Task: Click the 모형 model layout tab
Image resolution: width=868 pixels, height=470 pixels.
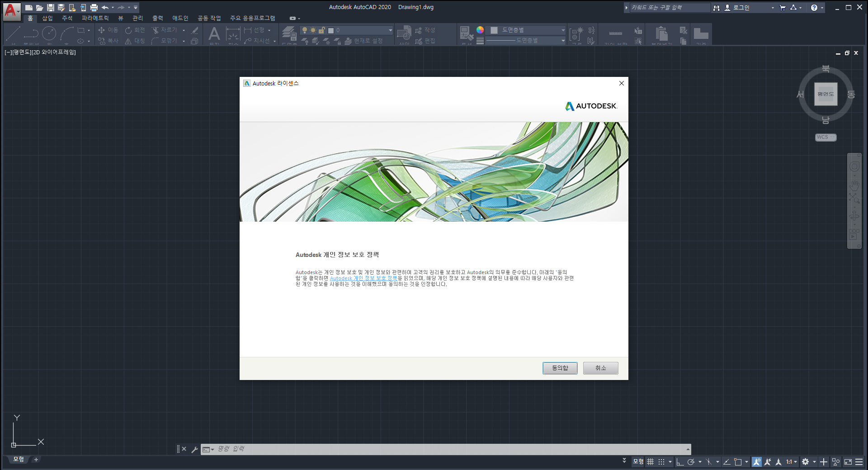Action: (19, 460)
